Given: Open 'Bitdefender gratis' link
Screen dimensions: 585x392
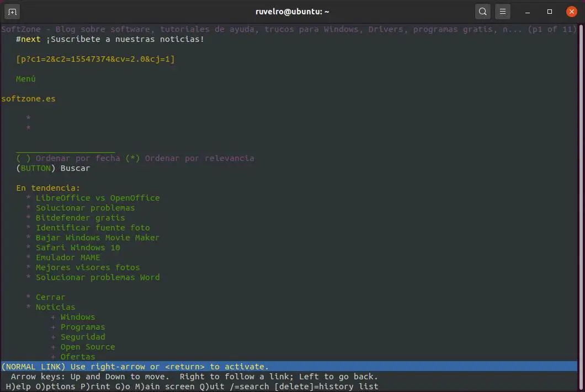Looking at the screenshot, I should [80, 218].
